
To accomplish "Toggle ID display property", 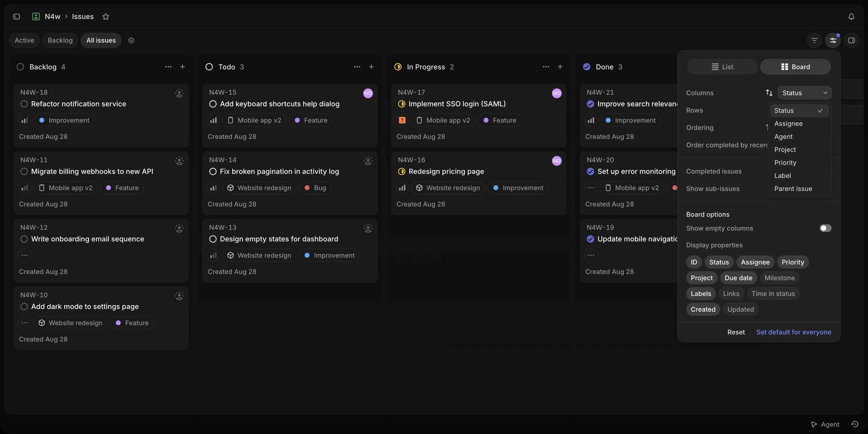I will coord(694,262).
